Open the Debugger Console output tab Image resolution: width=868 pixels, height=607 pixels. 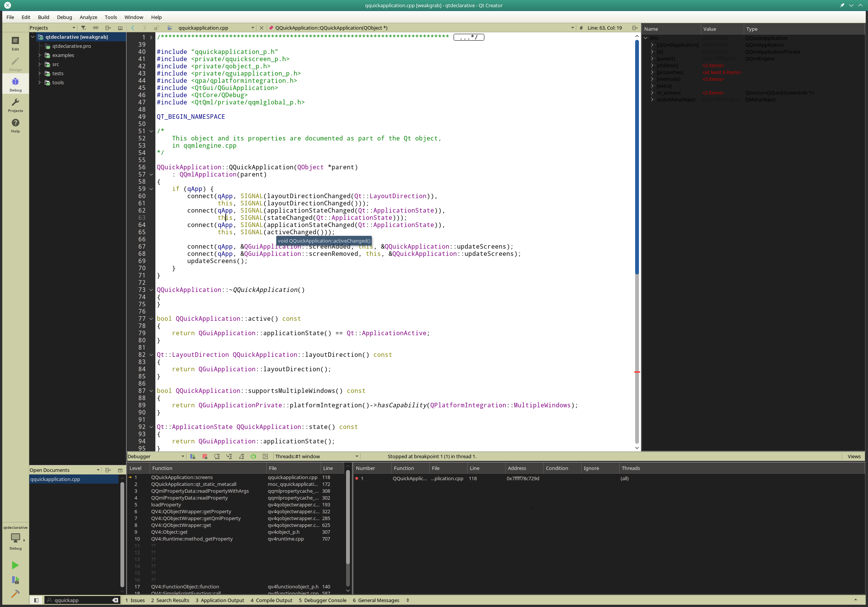coord(323,600)
